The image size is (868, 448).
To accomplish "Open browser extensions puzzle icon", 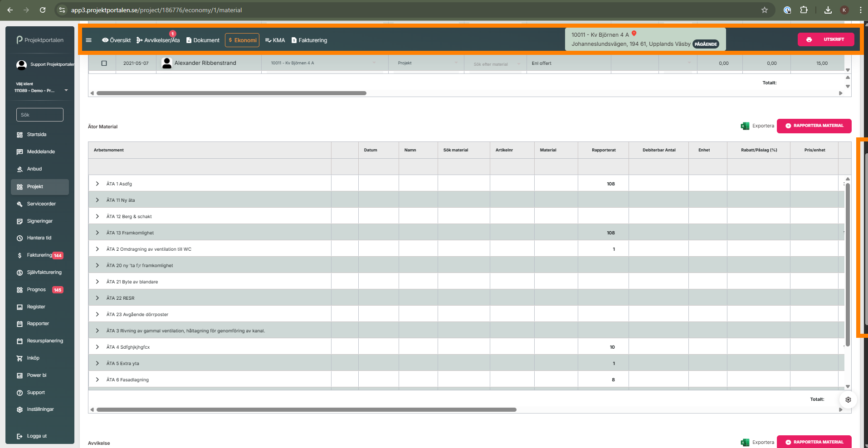I will click(804, 10).
